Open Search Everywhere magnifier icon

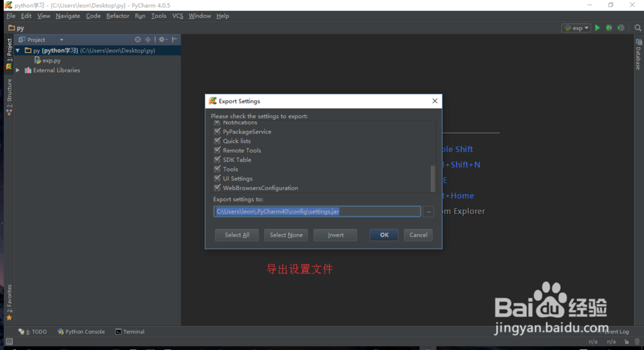(x=638, y=28)
